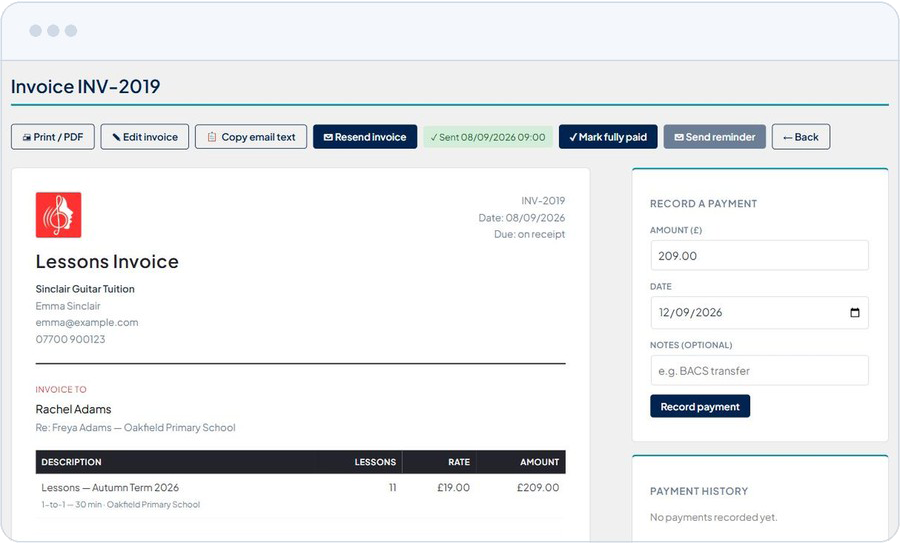
Task: Select the Lessons Invoice heading
Action: pyautogui.click(x=107, y=262)
